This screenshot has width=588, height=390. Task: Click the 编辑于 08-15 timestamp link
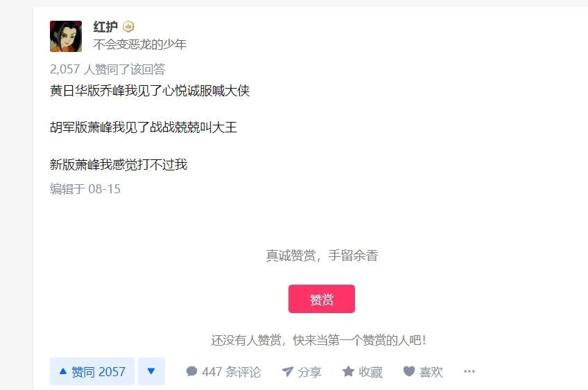[85, 189]
